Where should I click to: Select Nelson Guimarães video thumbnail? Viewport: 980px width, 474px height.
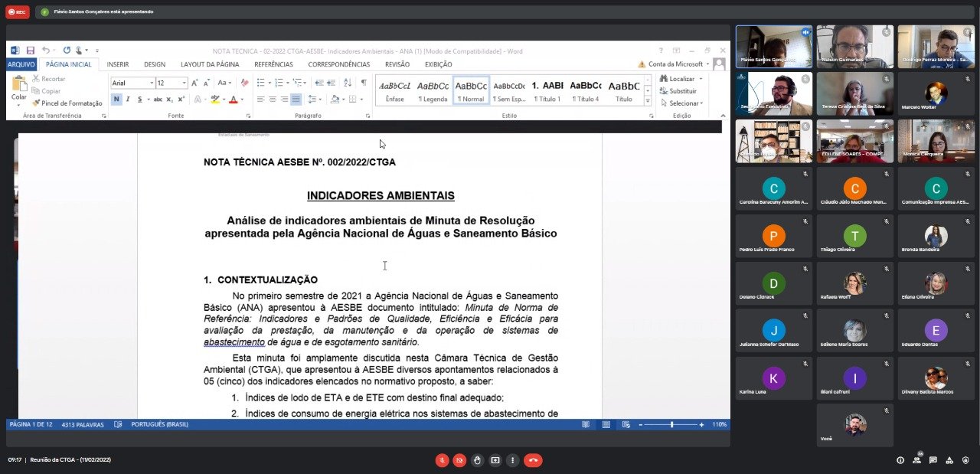point(854,47)
